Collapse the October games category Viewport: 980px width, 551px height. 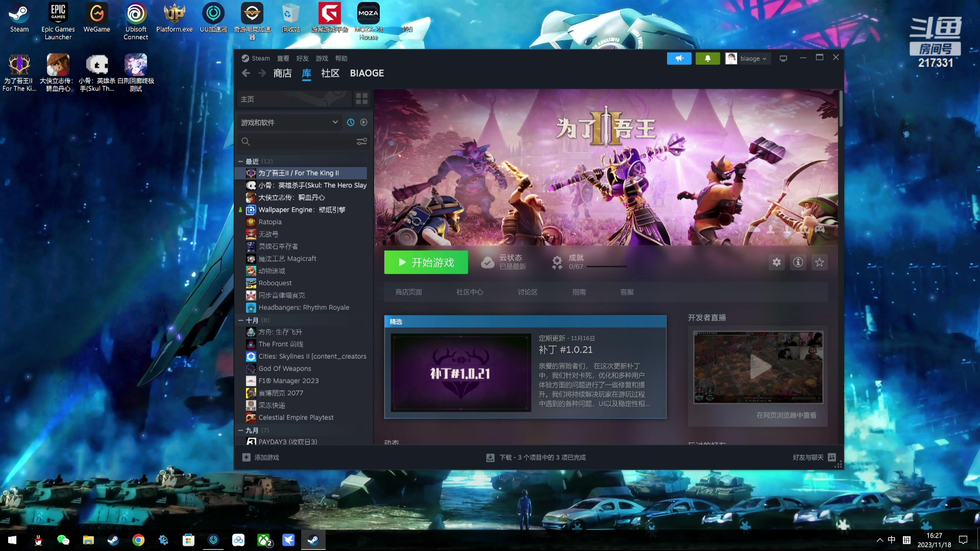pyautogui.click(x=240, y=320)
